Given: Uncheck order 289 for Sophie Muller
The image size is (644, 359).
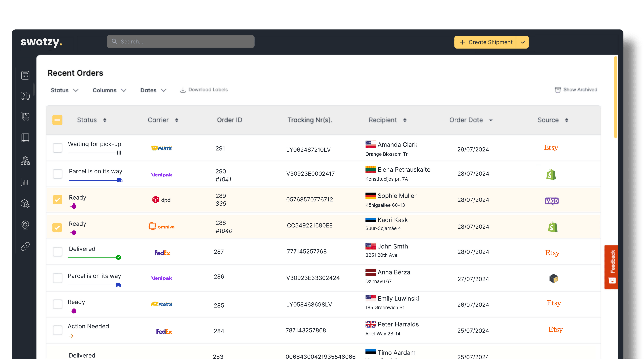Looking at the screenshot, I should pos(57,200).
